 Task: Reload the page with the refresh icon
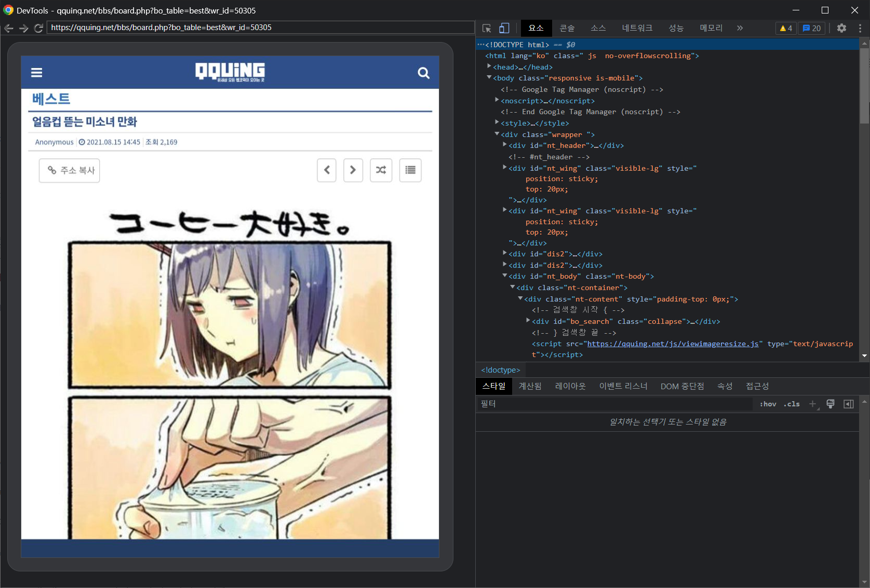(x=38, y=28)
